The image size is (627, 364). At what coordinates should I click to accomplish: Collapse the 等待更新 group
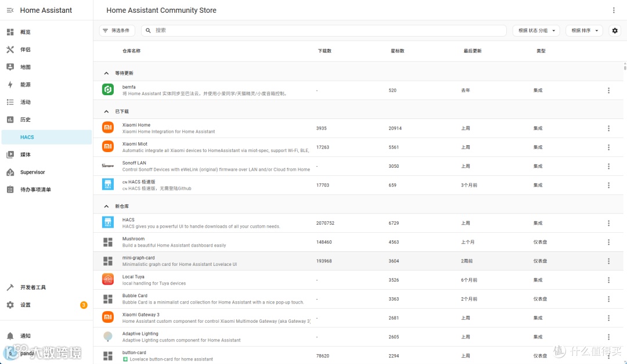(x=106, y=73)
